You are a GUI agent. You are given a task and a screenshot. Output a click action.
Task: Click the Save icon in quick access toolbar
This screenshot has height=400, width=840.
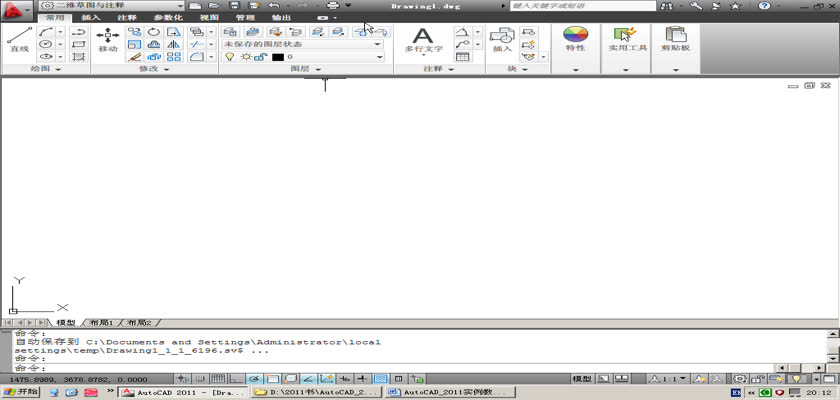[232, 6]
